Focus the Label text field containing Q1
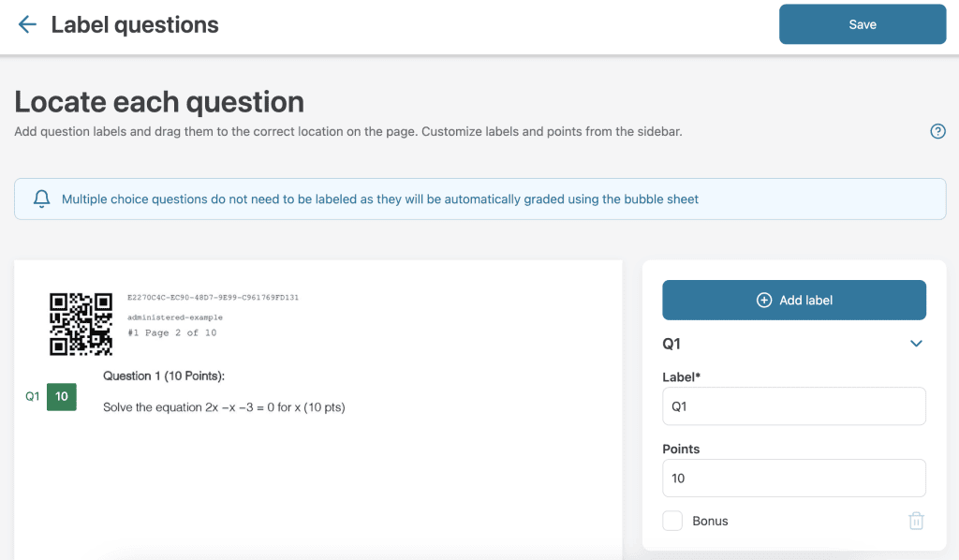This screenshot has width=959, height=560. point(793,406)
